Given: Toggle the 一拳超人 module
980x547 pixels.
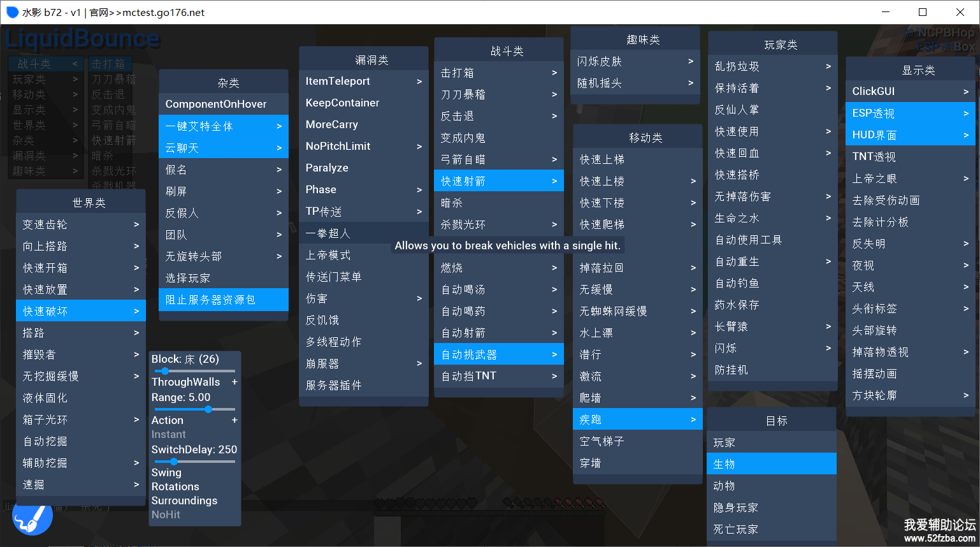Looking at the screenshot, I should click(363, 233).
